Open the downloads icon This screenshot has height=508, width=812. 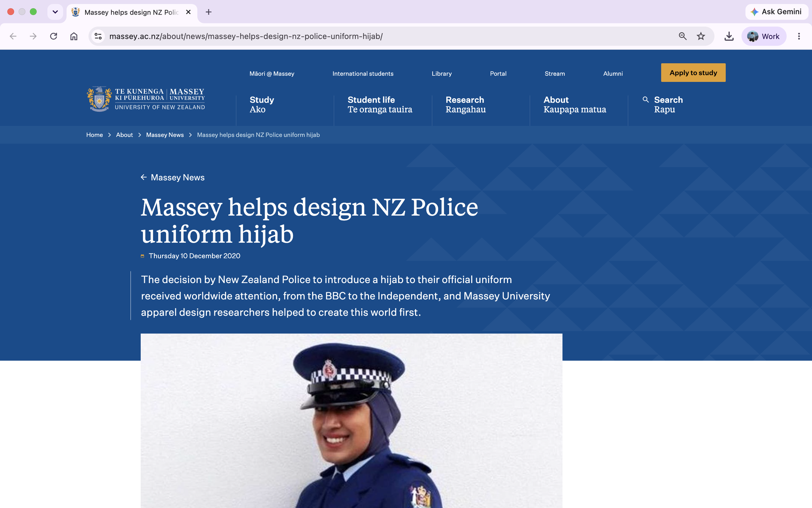click(729, 36)
